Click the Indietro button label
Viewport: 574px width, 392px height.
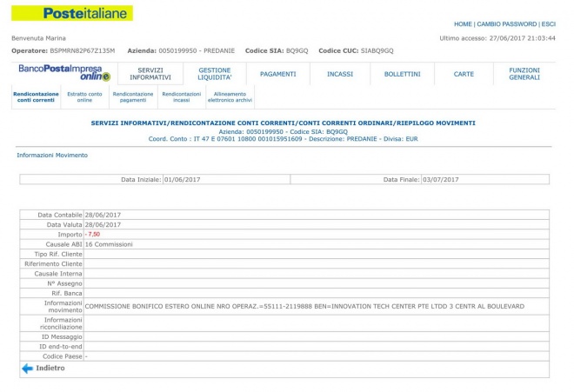50,369
